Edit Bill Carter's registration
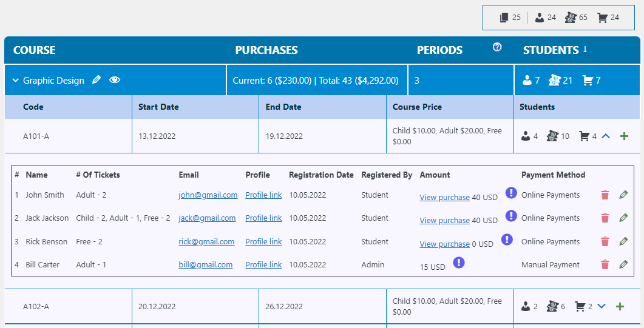The image size is (644, 328). coord(623,265)
